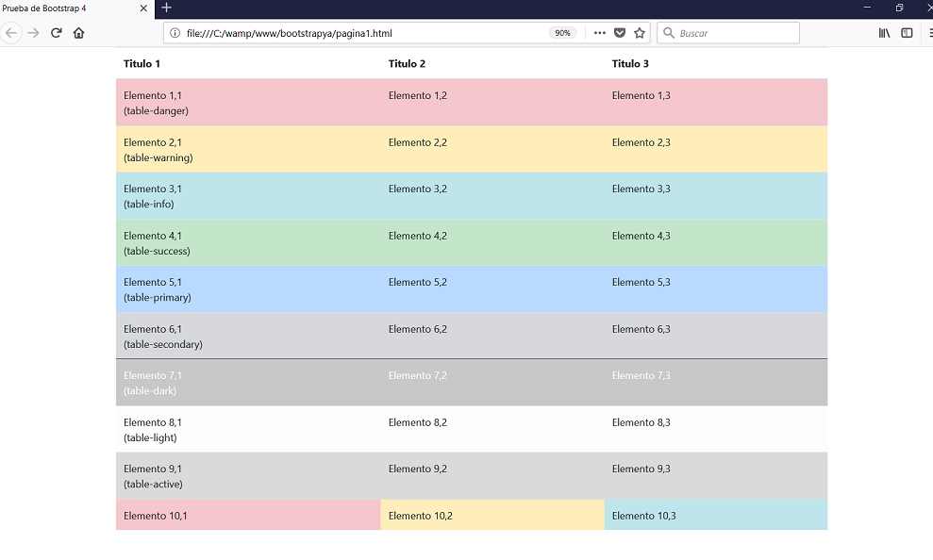The height and width of the screenshot is (560, 933).
Task: Select the yellow Elemento 10,2 cell
Action: coord(492,515)
